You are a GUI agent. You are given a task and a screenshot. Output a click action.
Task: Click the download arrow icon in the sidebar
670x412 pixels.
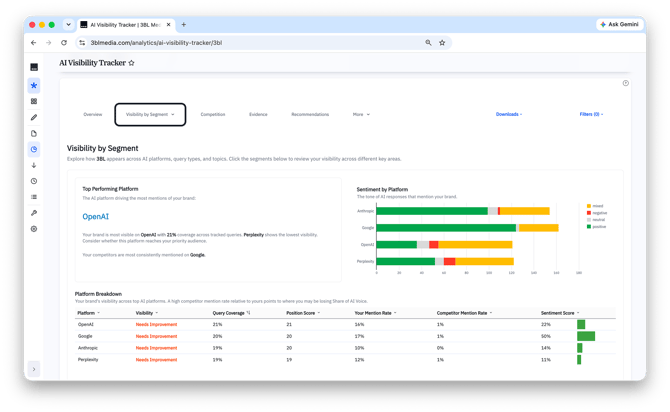34,165
